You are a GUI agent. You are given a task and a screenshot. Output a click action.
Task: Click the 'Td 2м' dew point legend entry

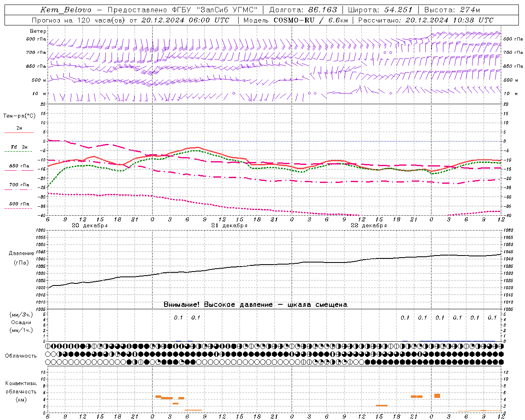pos(19,147)
